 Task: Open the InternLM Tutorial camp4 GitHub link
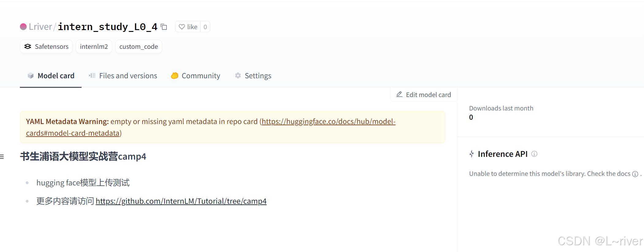point(181,201)
